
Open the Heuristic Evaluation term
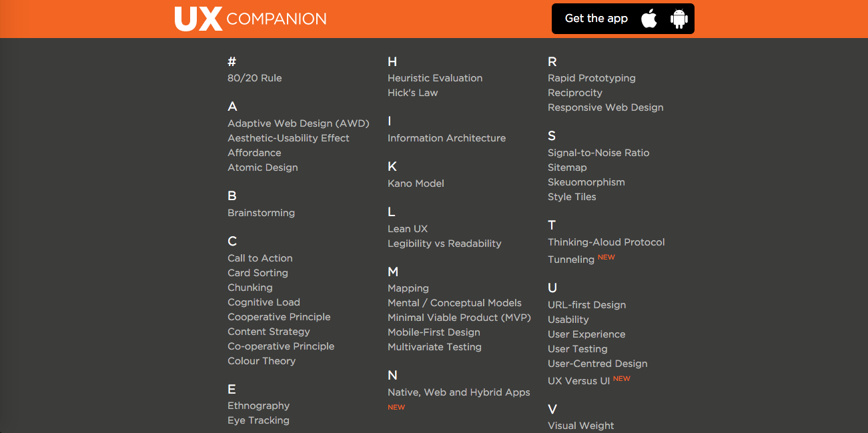tap(435, 78)
